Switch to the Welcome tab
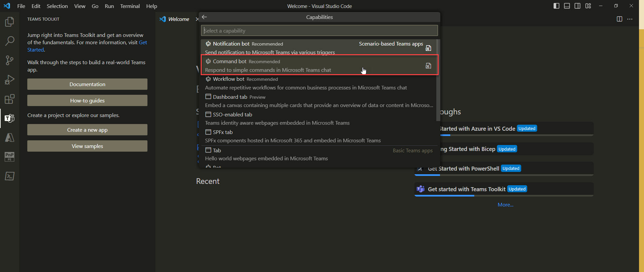This screenshot has width=644, height=272. [178, 19]
